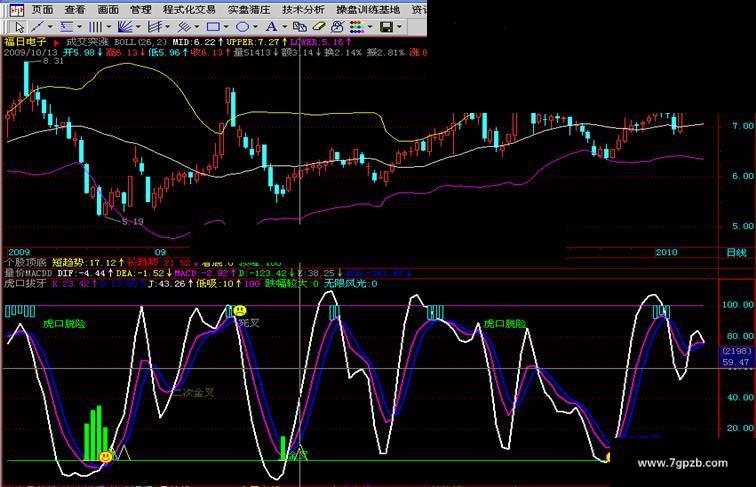Select the fan lines drawing tool
This screenshot has width=756, height=487.
click(125, 27)
